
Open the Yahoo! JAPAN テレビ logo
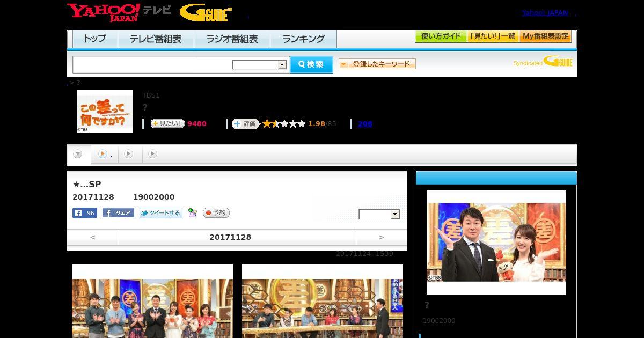[x=119, y=12]
